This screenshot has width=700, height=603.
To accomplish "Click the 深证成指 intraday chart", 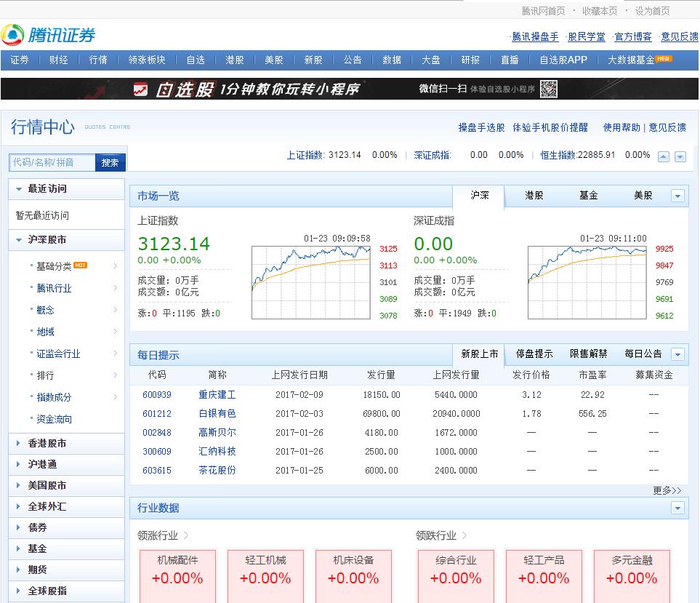I will (587, 282).
